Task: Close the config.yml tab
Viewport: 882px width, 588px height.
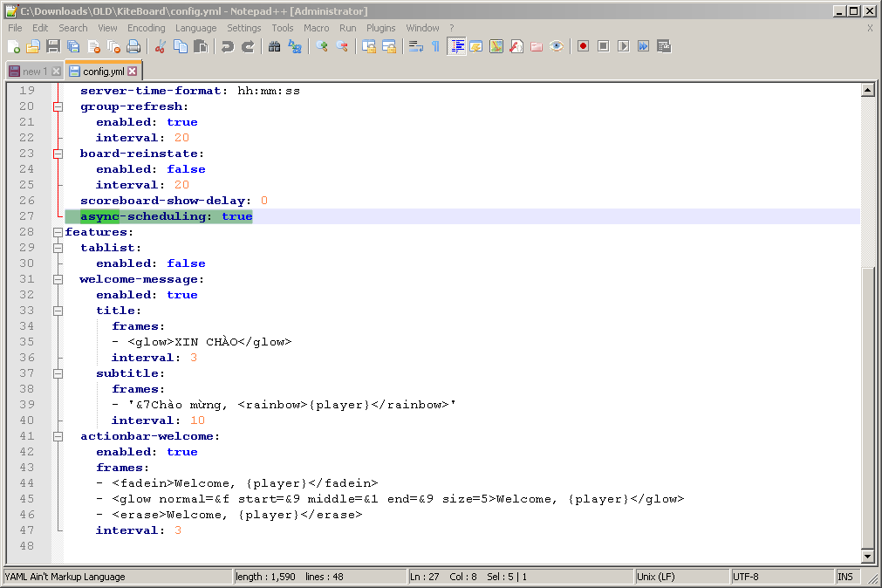Action: pyautogui.click(x=133, y=72)
